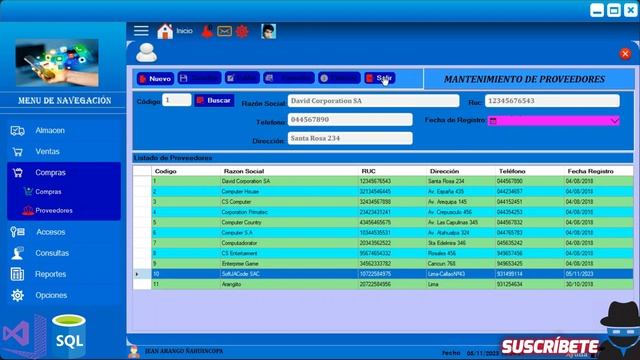This screenshot has height=360, width=640.
Task: Select the Compras submenu item
Action: pyautogui.click(x=48, y=191)
